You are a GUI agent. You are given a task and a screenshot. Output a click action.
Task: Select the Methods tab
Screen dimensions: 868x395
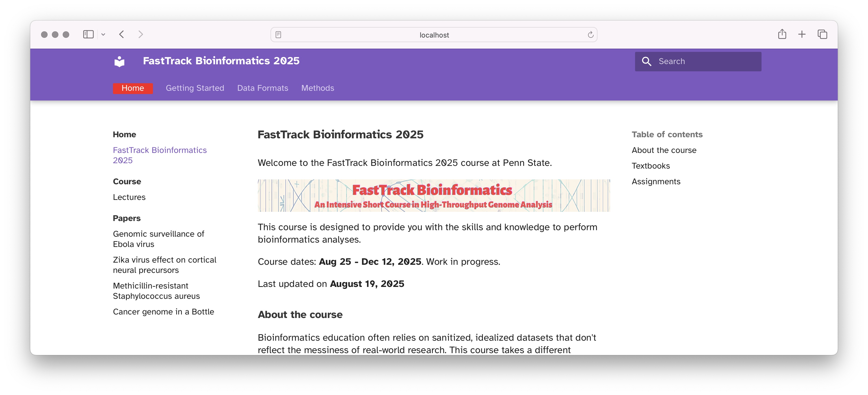318,88
